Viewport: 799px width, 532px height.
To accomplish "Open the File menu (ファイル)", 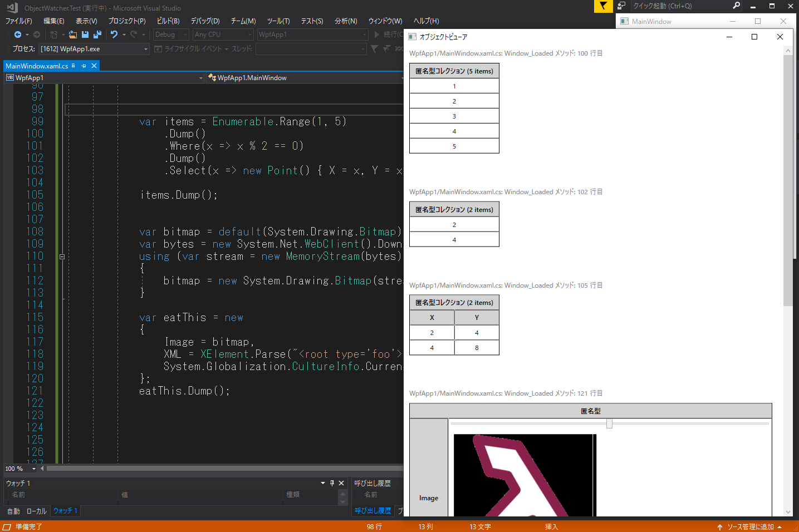I will [x=18, y=21].
